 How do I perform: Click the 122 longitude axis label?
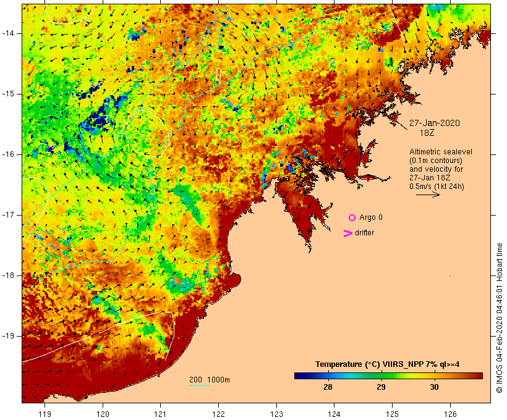point(219,414)
